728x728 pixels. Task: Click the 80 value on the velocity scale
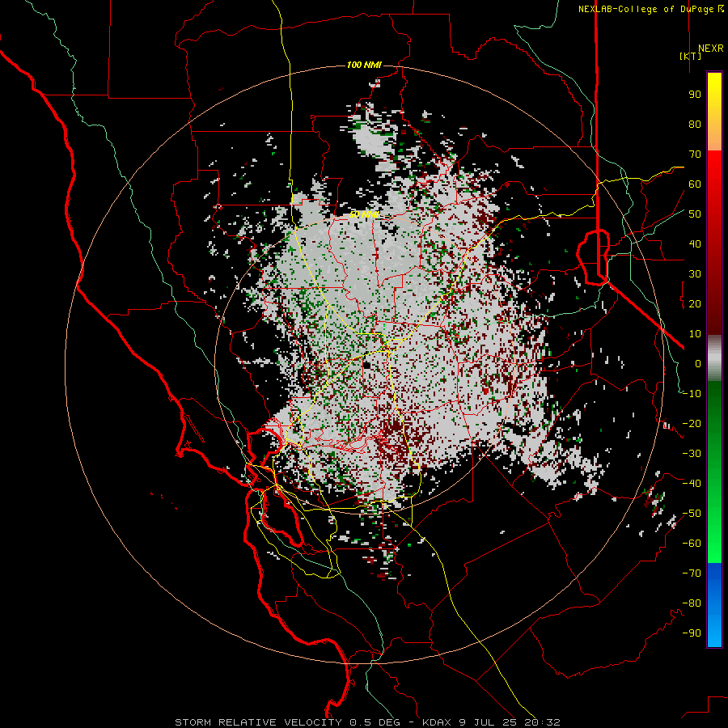(695, 125)
